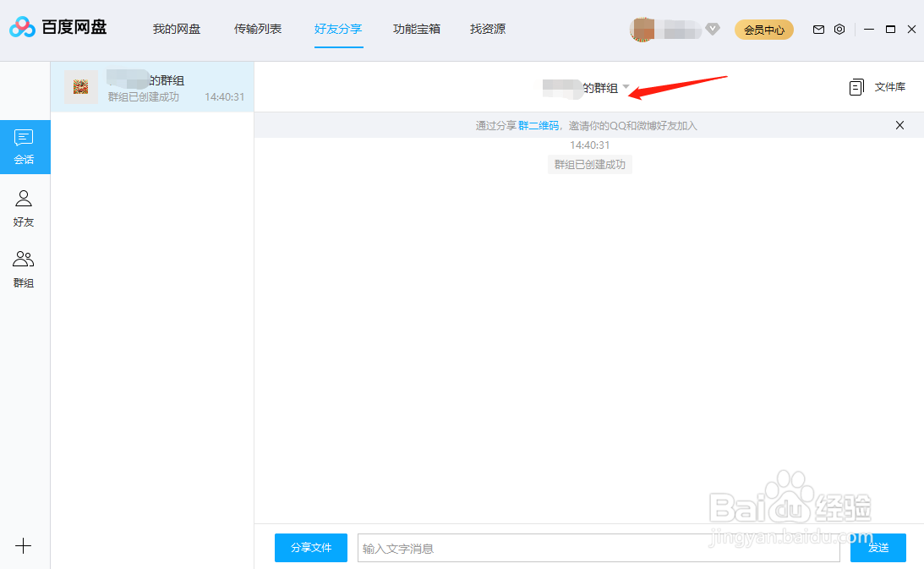
Task: Open the 功能宝箱 tab
Action: coord(416,28)
